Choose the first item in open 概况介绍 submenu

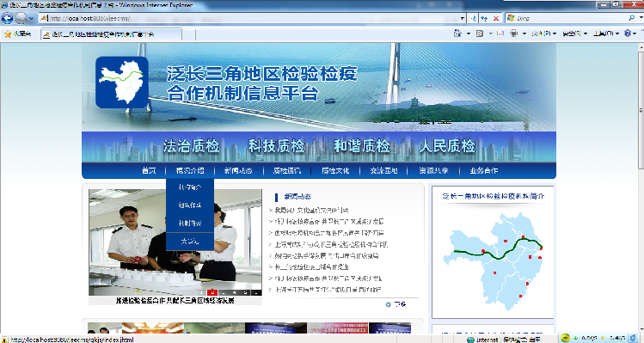tap(190, 187)
